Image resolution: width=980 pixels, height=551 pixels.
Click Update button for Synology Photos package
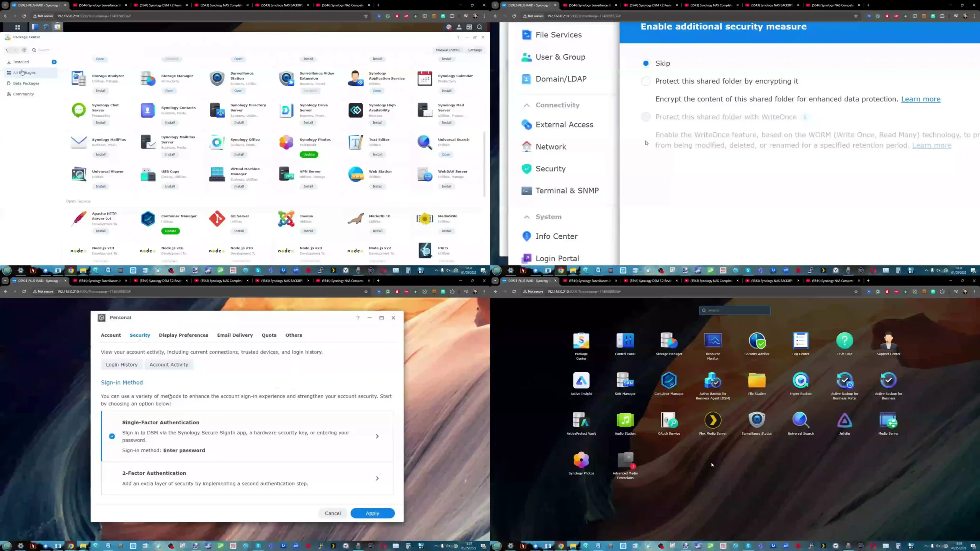click(309, 155)
